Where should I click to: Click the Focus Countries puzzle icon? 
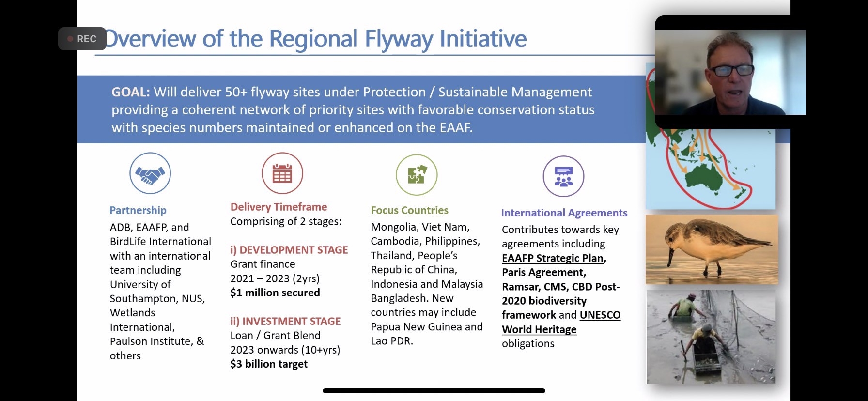point(417,175)
